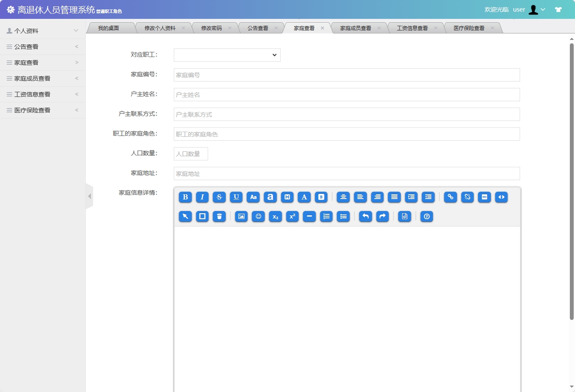Expand the 个人资料 sidebar section
This screenshot has height=392, width=575.
pos(42,31)
